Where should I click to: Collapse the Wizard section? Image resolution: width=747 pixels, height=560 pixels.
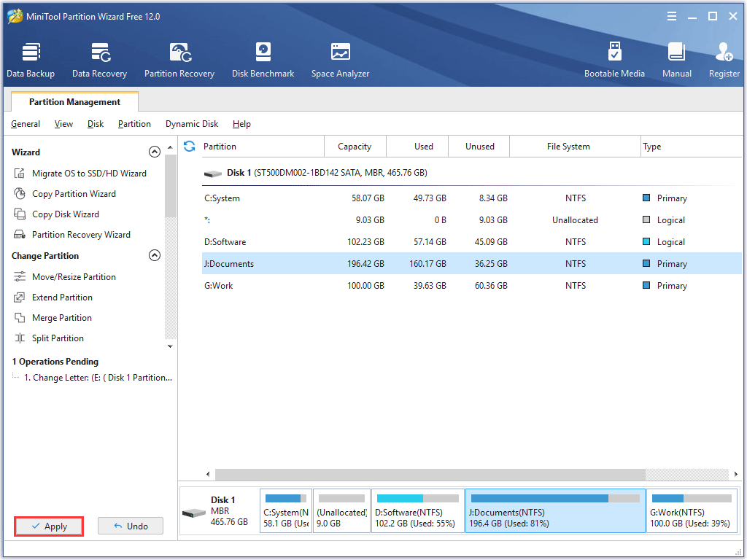[155, 152]
